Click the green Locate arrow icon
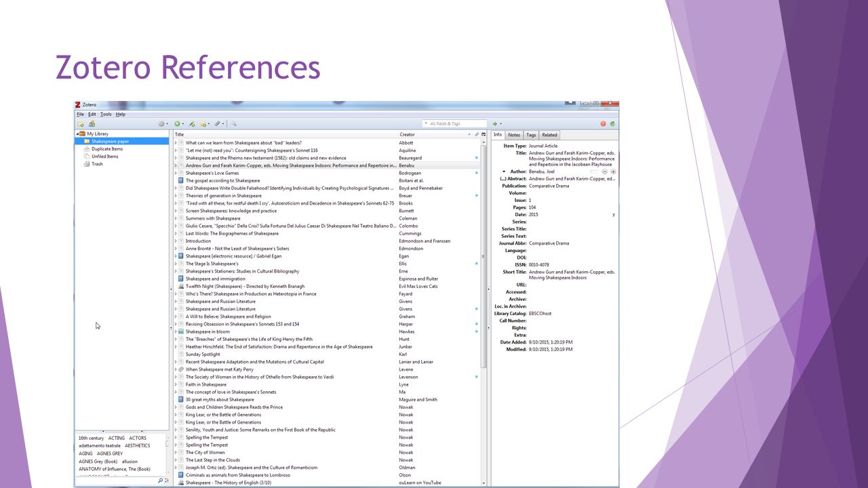The height and width of the screenshot is (488, 868). point(496,124)
